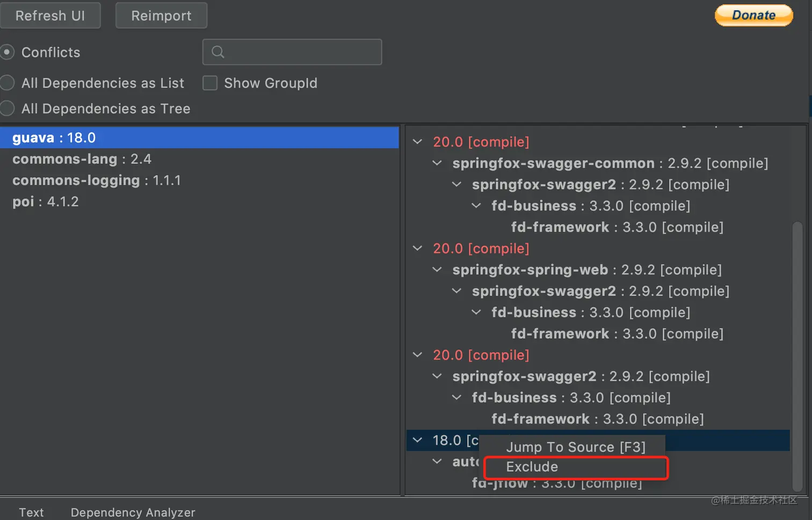
Task: Collapse springfox-spring-web : 2.9.2 node
Action: click(x=437, y=270)
